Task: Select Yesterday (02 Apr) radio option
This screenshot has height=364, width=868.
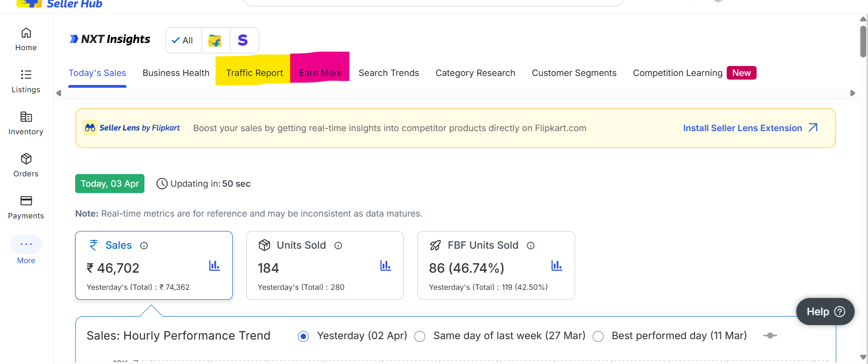Action: (x=303, y=336)
